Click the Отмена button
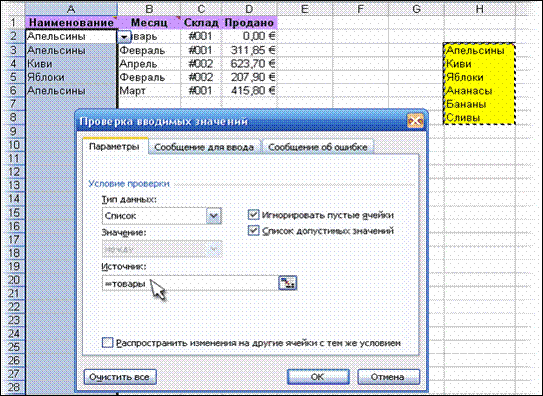The height and width of the screenshot is (396, 543). 388,377
